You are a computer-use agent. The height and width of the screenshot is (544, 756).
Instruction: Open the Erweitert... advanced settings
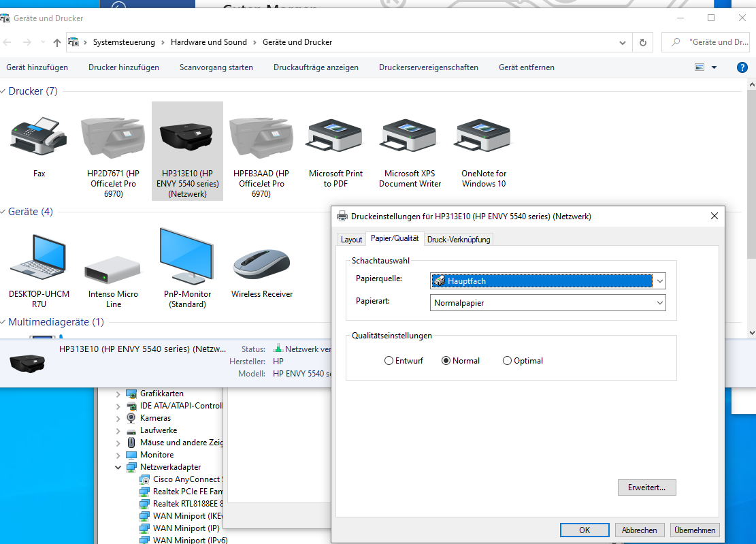(x=646, y=487)
